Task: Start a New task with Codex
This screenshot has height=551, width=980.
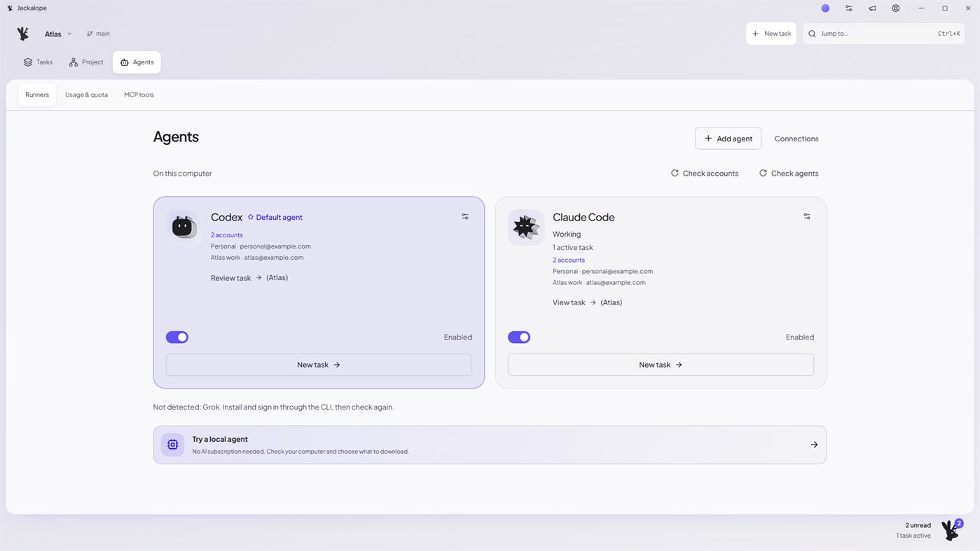Action: pos(319,365)
